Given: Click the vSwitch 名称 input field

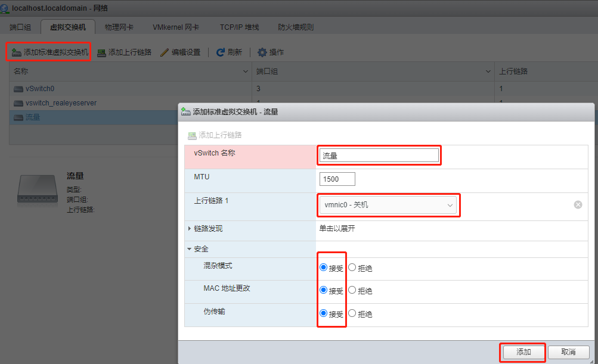Looking at the screenshot, I should coord(379,155).
